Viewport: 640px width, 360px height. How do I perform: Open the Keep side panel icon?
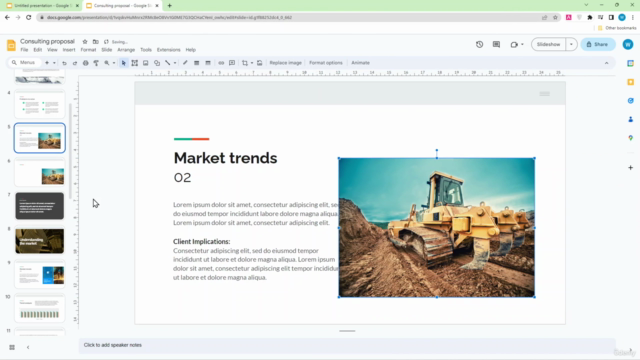click(631, 82)
